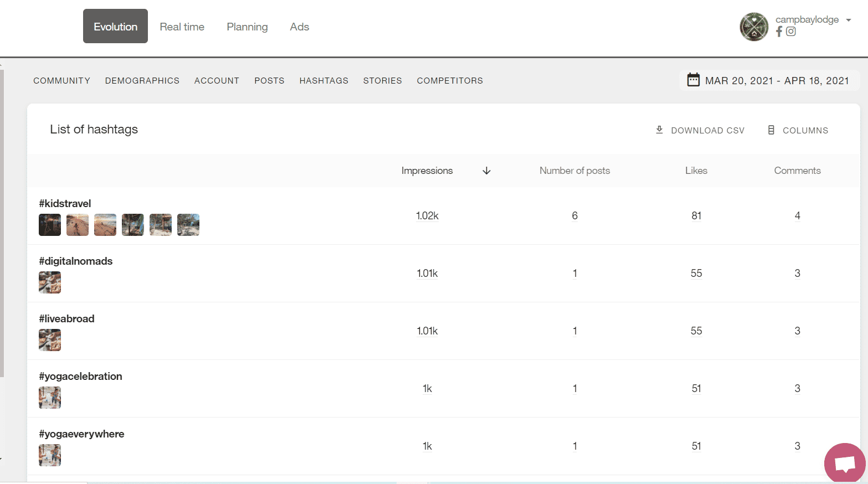Screen dimensions: 868x484
Task: Expand the campbaylodge account dropdown arrow
Action: pos(848,20)
